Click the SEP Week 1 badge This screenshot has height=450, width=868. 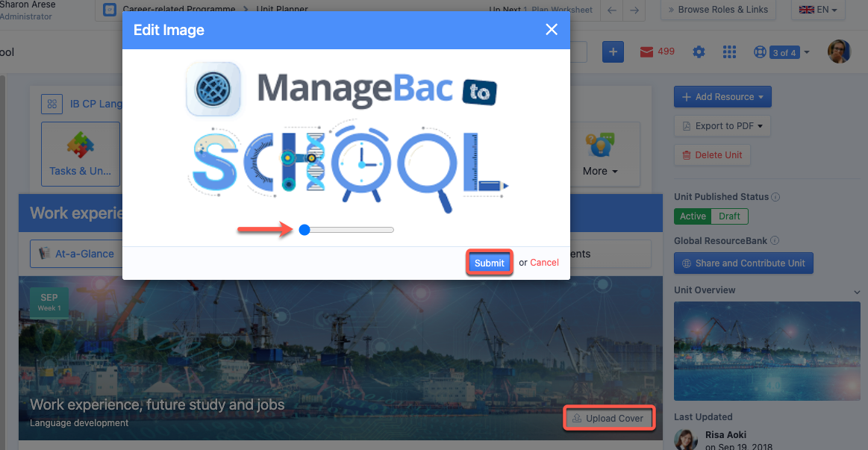tap(49, 301)
